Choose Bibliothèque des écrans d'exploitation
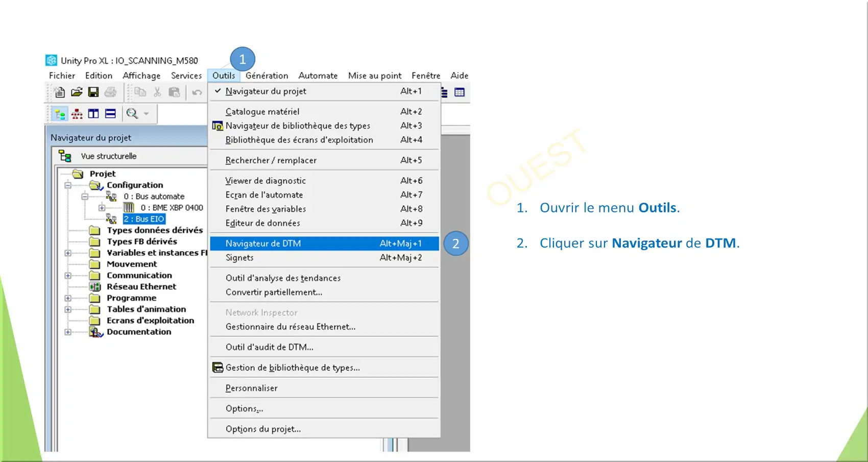The image size is (868, 462). (x=324, y=140)
